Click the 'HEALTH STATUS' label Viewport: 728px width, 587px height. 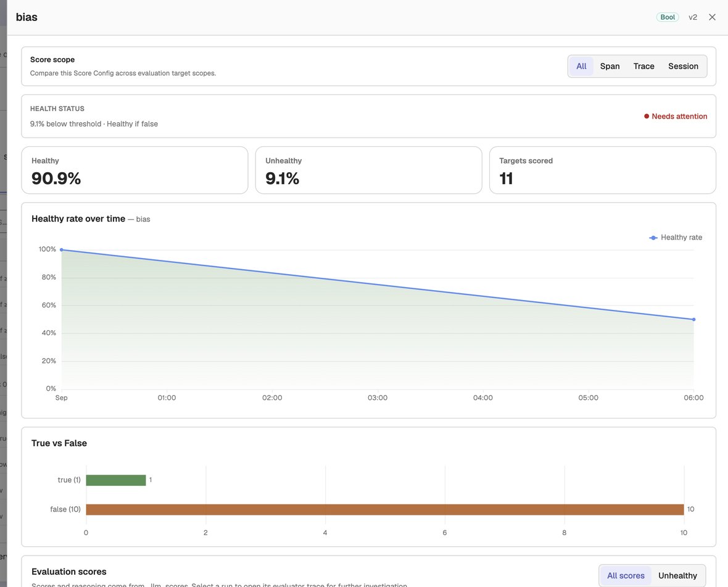pos(57,109)
